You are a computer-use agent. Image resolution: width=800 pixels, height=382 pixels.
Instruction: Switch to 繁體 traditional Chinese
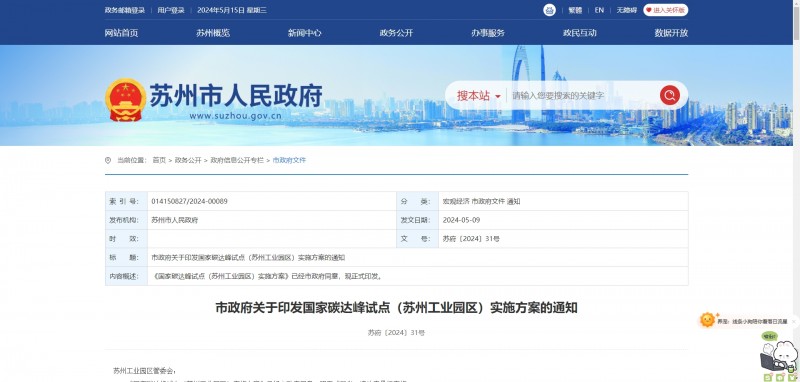575,10
